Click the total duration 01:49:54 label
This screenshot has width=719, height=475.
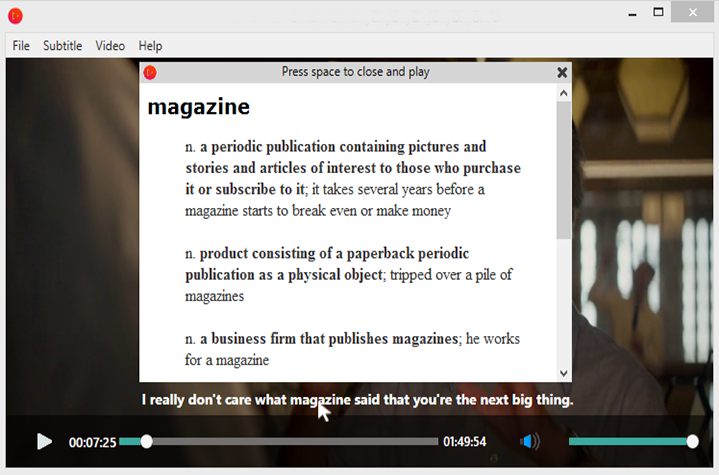coord(465,442)
